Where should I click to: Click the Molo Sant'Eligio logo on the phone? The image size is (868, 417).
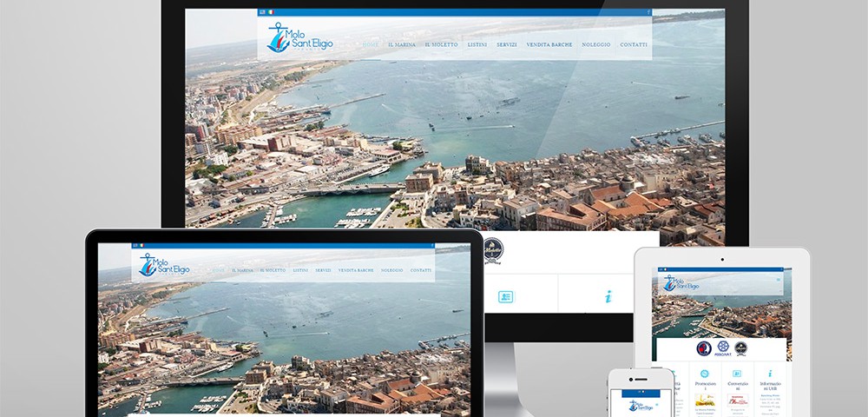(x=641, y=407)
